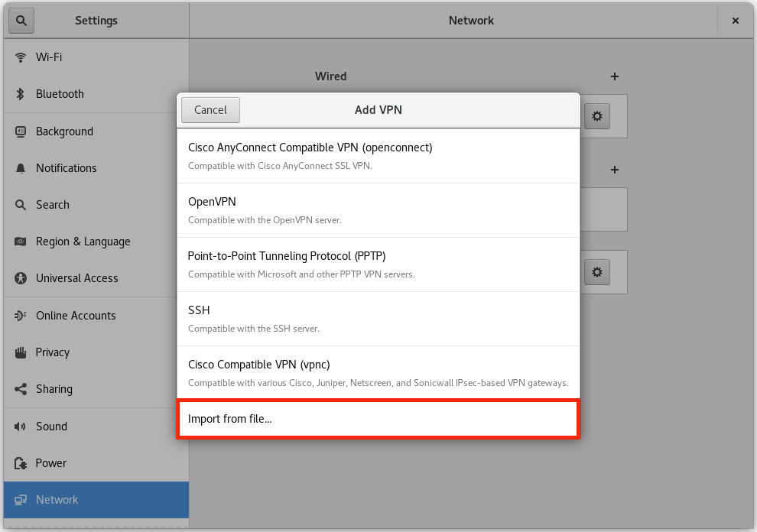Select the Sound speaker icon
This screenshot has height=532, width=757.
click(x=21, y=427)
